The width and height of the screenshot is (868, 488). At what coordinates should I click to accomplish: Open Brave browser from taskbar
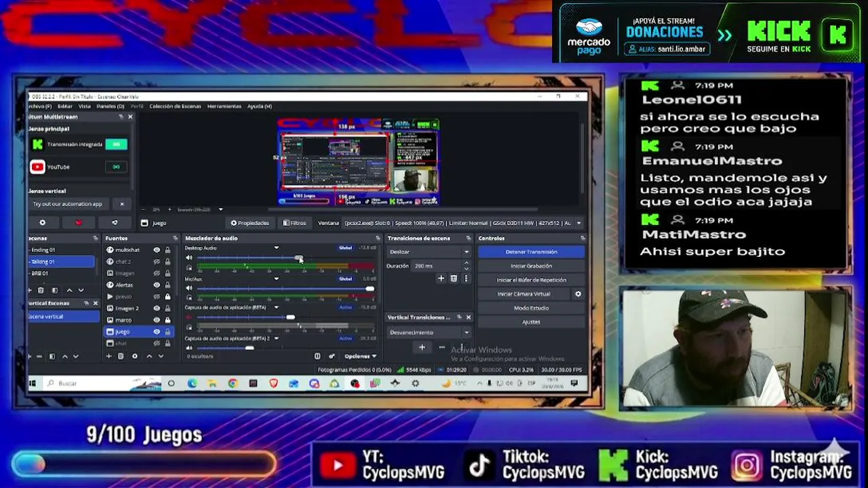273,384
